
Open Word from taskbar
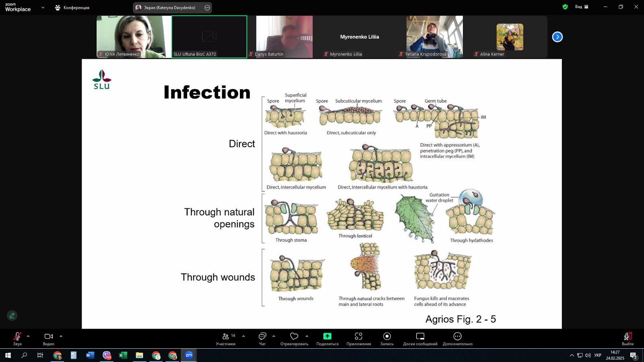tap(90, 355)
